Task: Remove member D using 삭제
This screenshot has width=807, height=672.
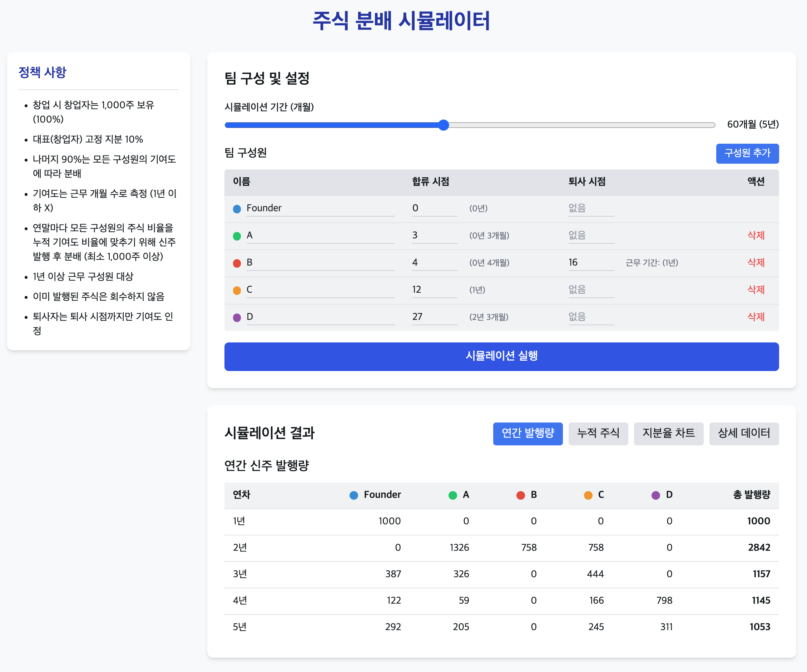Action: click(755, 317)
